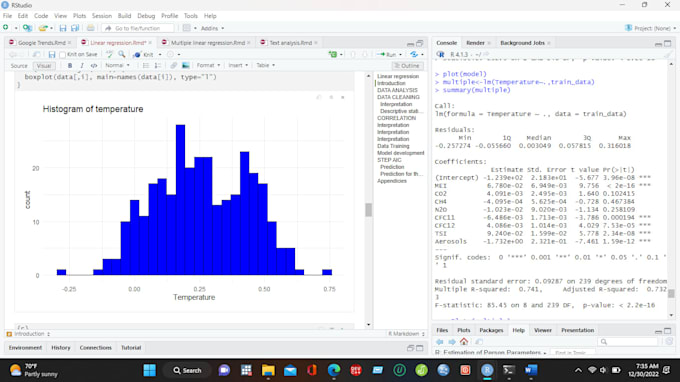Open the File menu

click(x=7, y=16)
